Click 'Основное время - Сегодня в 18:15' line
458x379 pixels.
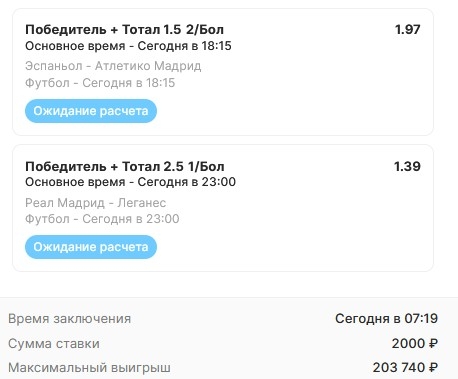point(128,46)
